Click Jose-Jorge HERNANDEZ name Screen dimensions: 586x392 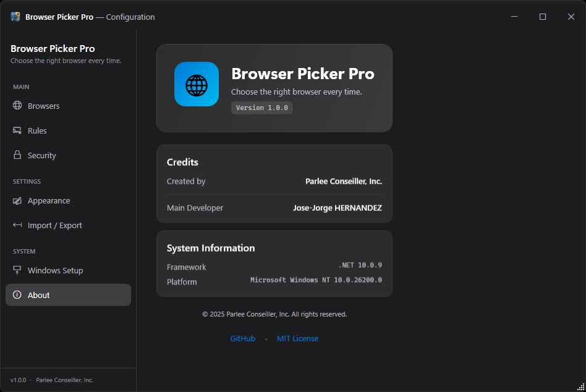(338, 208)
